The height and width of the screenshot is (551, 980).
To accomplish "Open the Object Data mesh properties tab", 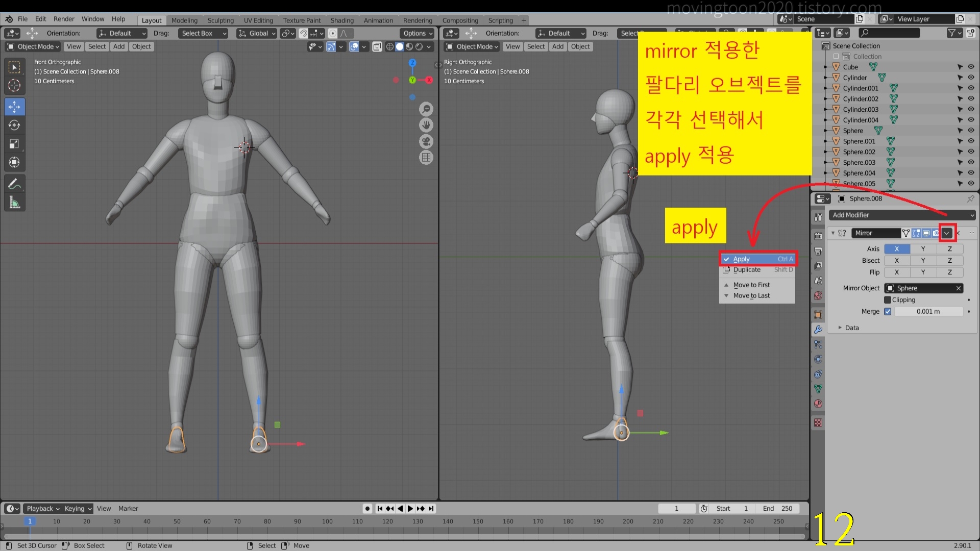I will (x=818, y=389).
